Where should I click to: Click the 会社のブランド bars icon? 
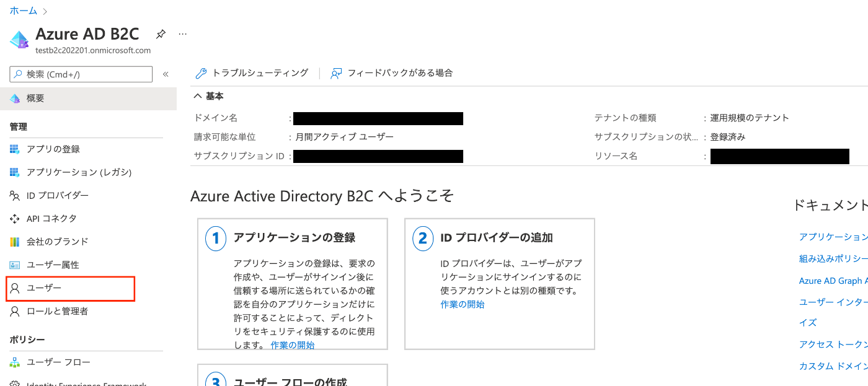(x=15, y=242)
